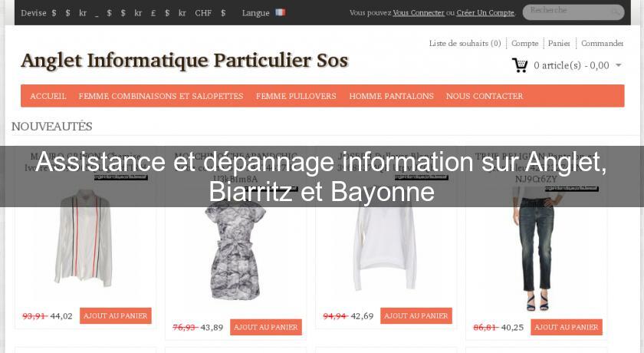Open the shopping cart icon
644x353 pixels.
[520, 65]
